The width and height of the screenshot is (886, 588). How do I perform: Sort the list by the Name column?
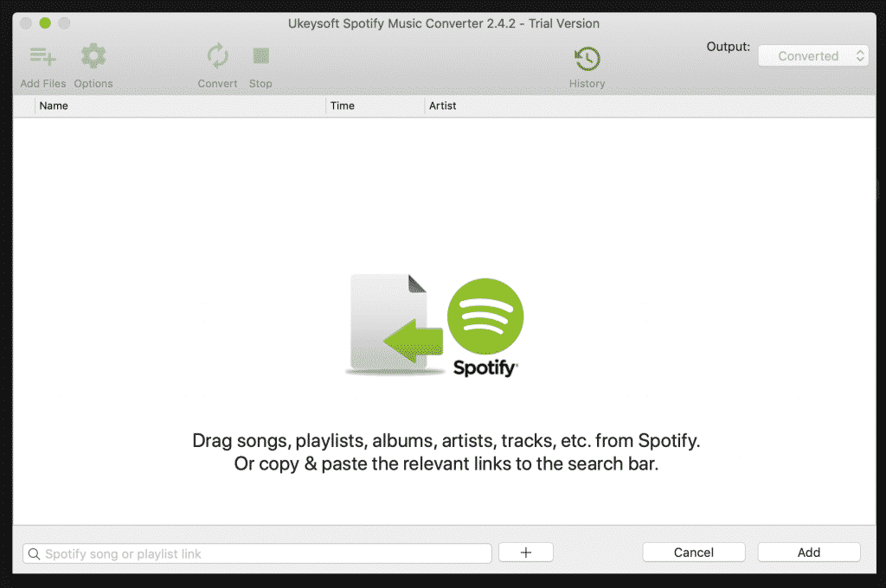(x=54, y=105)
